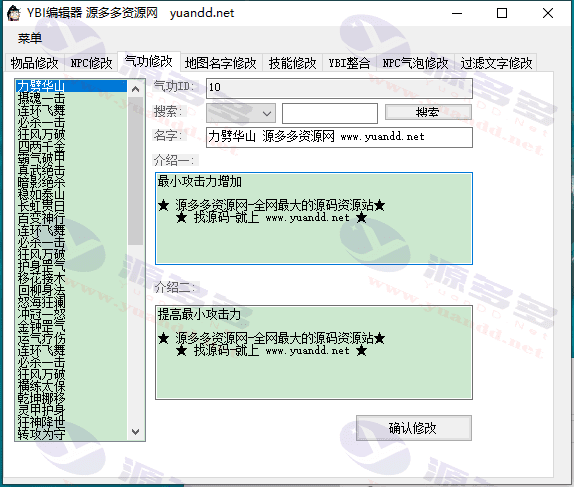
Task: Click the YBI editor app icon in title bar
Action: 14,13
